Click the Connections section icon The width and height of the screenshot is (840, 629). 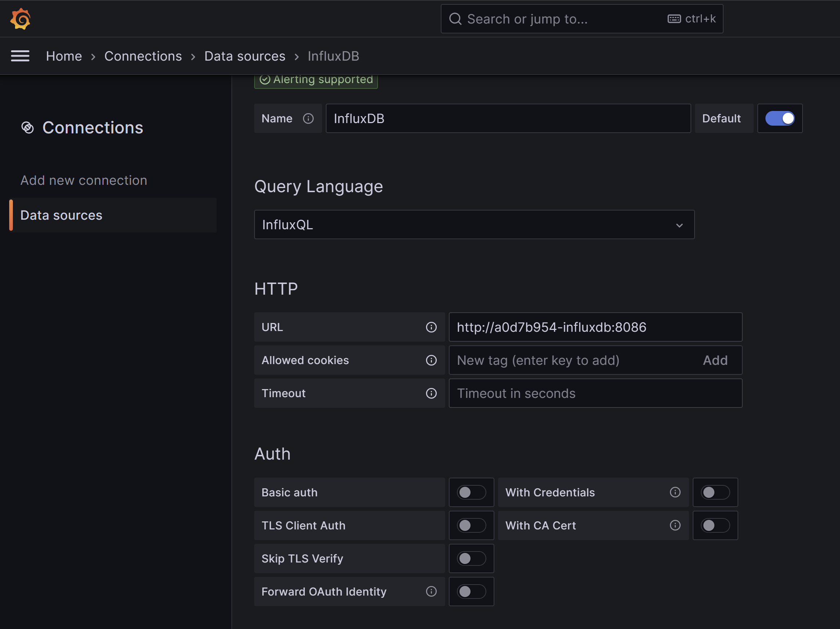(x=28, y=127)
